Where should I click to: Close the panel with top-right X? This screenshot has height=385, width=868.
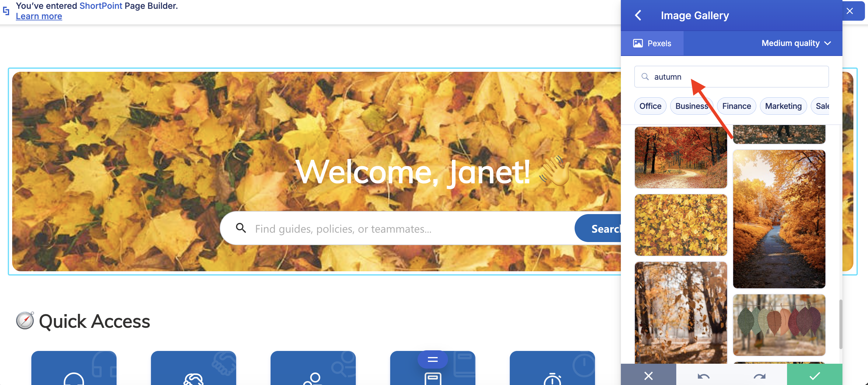[850, 11]
